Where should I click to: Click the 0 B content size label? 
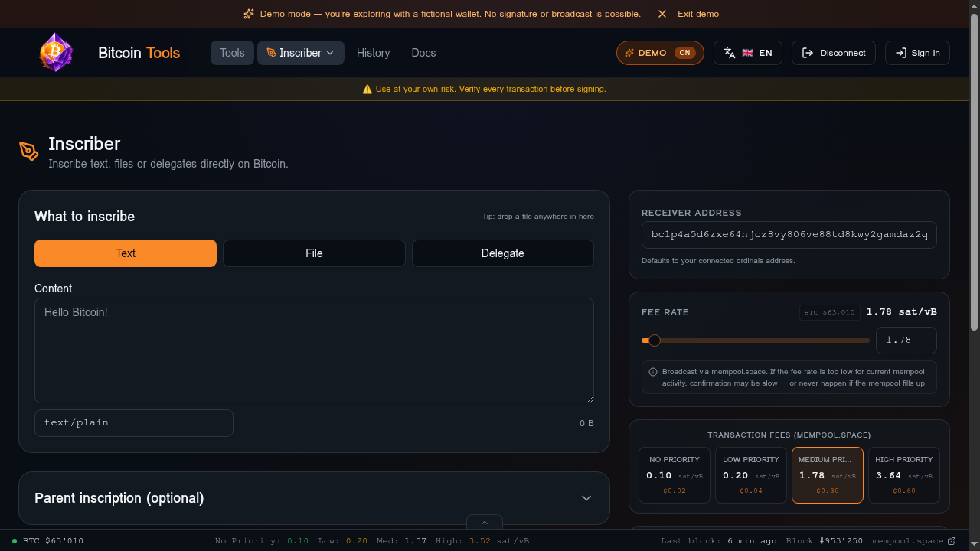(586, 423)
